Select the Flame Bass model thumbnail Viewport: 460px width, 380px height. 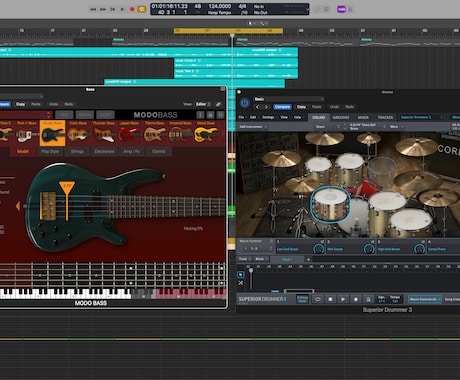click(155, 133)
